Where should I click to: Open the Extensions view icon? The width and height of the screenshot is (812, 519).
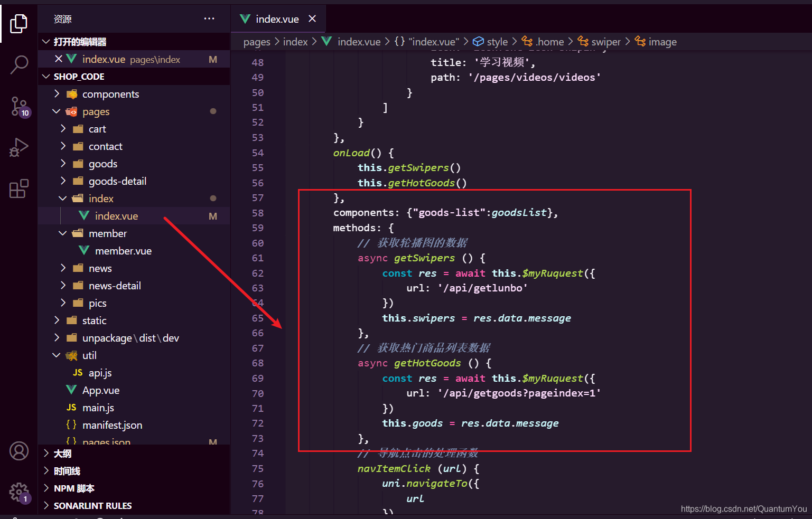[19, 188]
